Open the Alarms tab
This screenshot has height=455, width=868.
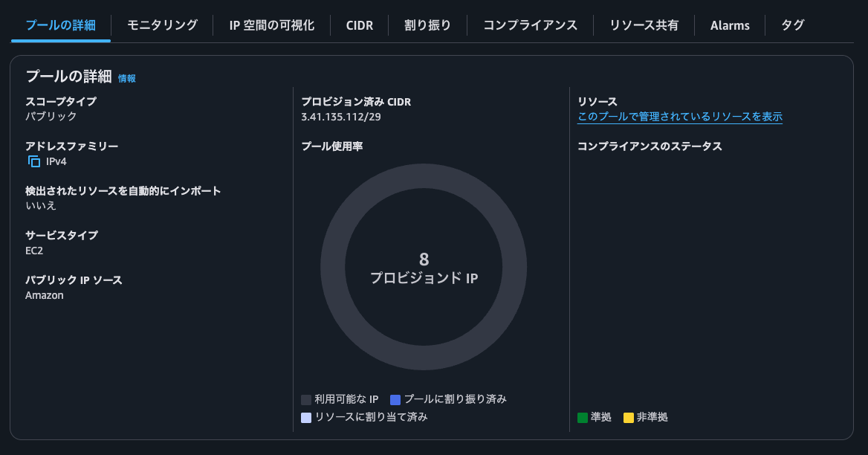tap(730, 25)
